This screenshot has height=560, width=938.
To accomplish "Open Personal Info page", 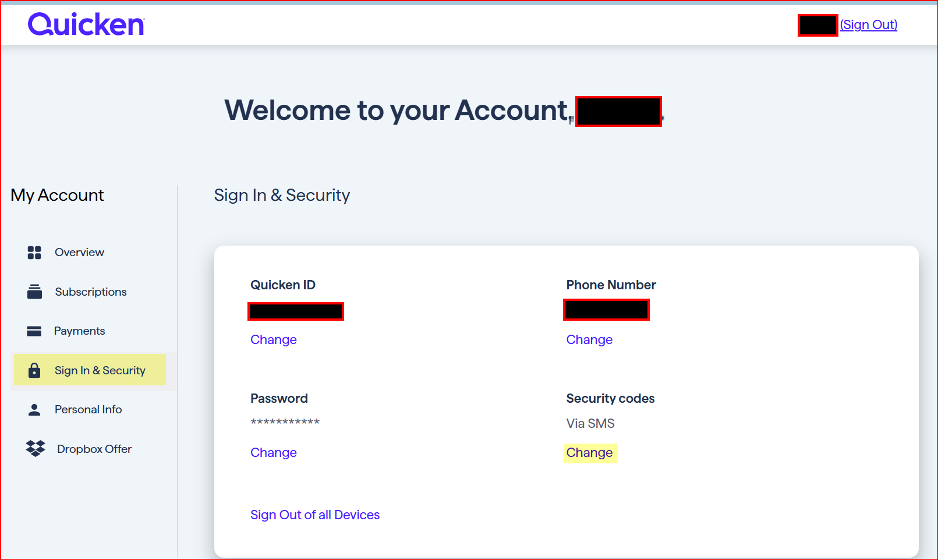I will point(89,410).
